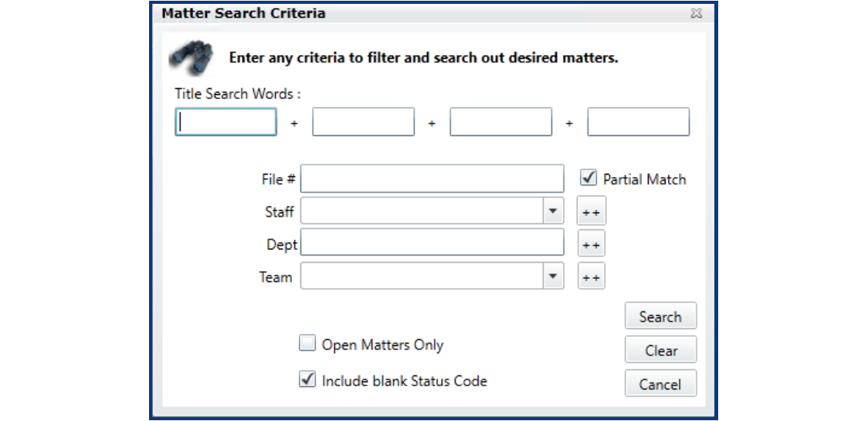Image resolution: width=868 pixels, height=421 pixels.
Task: Close the Matter Search Criteria dialog
Action: click(x=697, y=13)
